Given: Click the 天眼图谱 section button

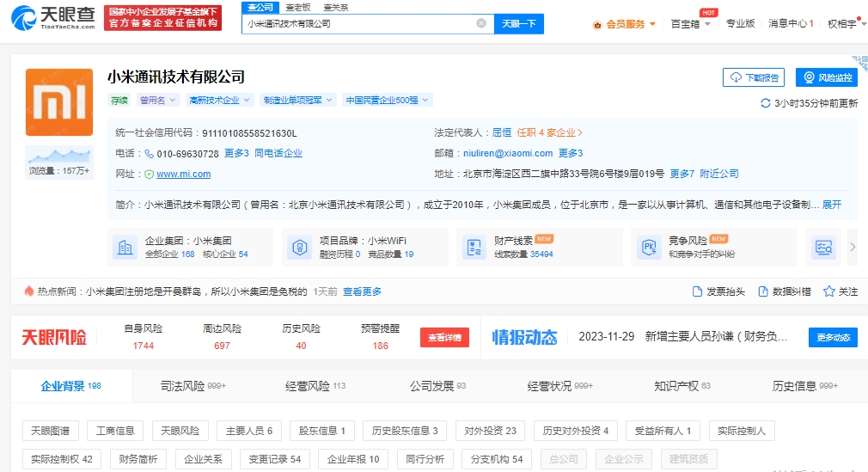Looking at the screenshot, I should click(51, 431).
